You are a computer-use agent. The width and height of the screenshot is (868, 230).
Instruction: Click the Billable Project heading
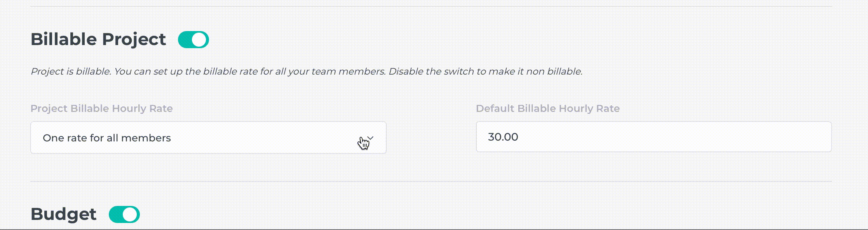coord(98,39)
